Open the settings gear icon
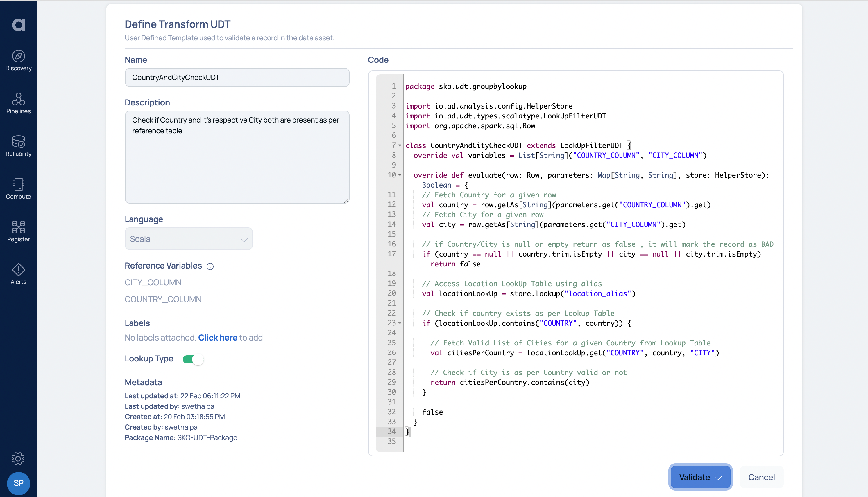Screen dimensions: 868x497 pyautogui.click(x=18, y=458)
